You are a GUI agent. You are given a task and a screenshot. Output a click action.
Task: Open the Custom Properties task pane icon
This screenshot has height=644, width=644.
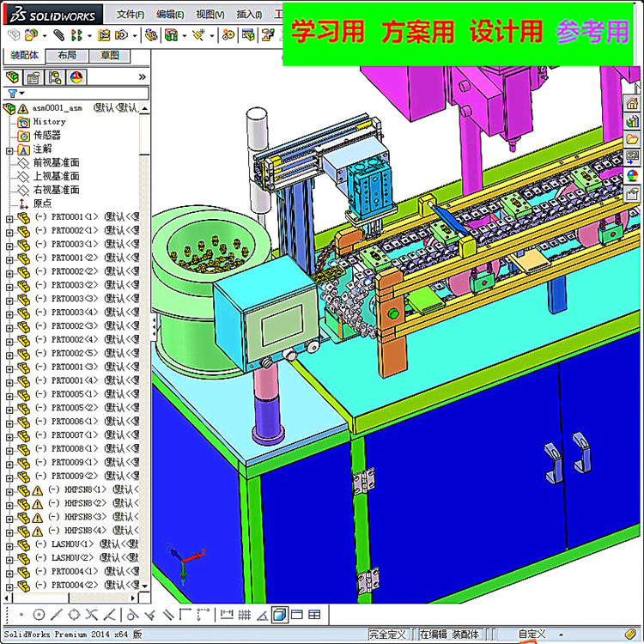(632, 193)
